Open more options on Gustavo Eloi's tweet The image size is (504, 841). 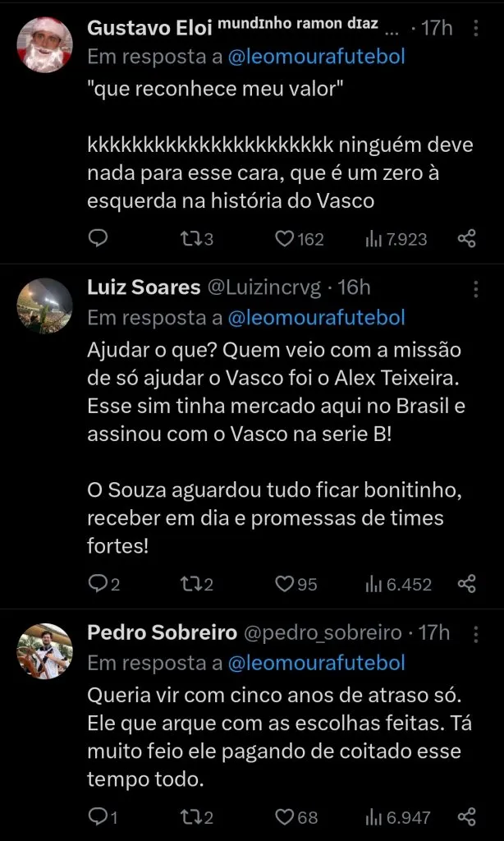click(477, 30)
